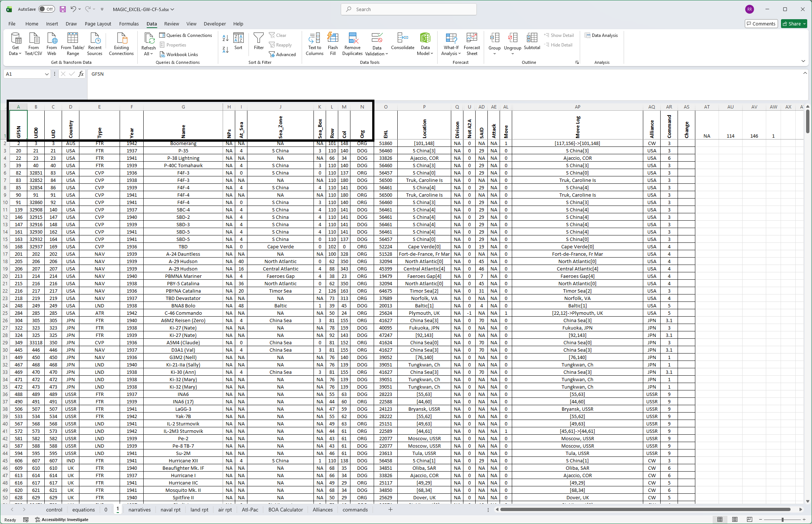Switch to the Formulas tab
The image size is (812, 524).
pos(129,24)
